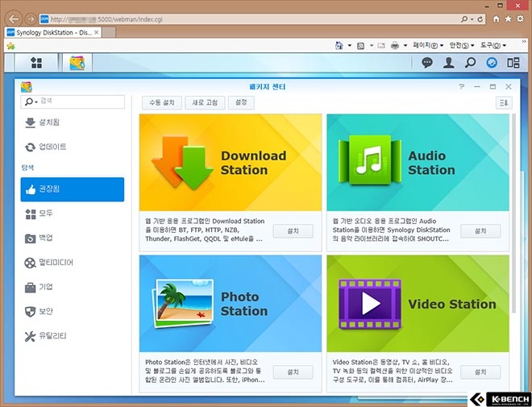Click the package search input field

[73, 102]
